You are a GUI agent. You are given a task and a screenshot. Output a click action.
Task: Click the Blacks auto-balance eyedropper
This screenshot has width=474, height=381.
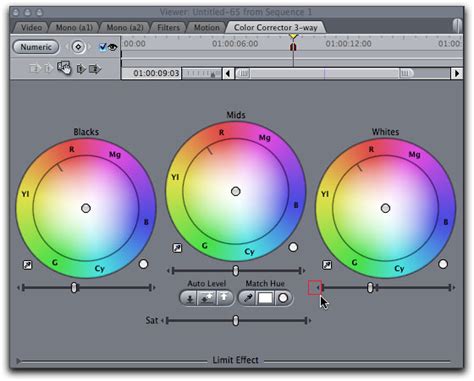pos(28,265)
